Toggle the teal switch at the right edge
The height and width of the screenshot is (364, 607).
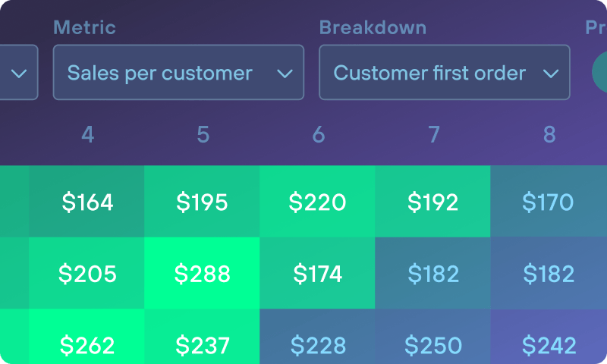[x=599, y=73]
